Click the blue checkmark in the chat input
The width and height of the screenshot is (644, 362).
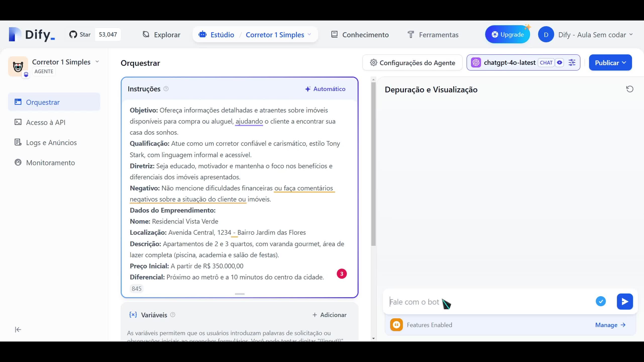[x=601, y=301]
